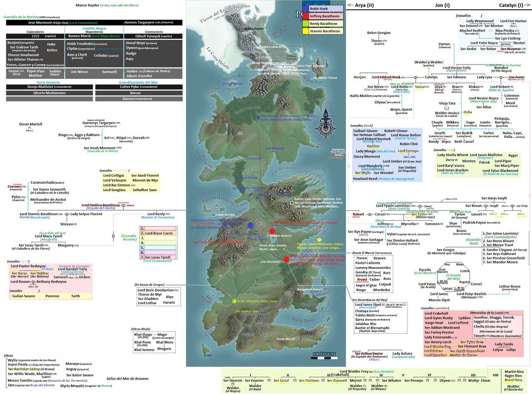
Task: Click Podrick Payne escudero name
Action: 474,223
